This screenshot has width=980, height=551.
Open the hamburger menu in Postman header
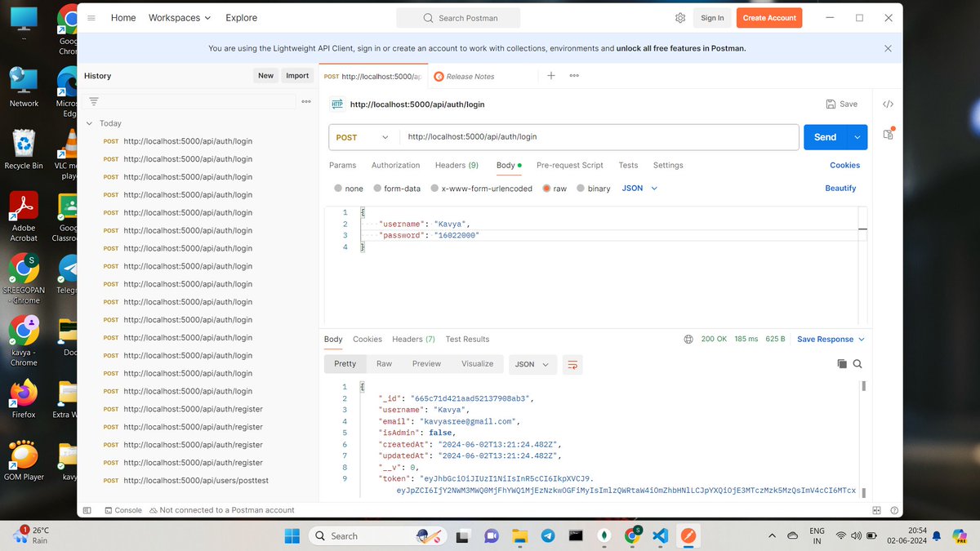(91, 18)
